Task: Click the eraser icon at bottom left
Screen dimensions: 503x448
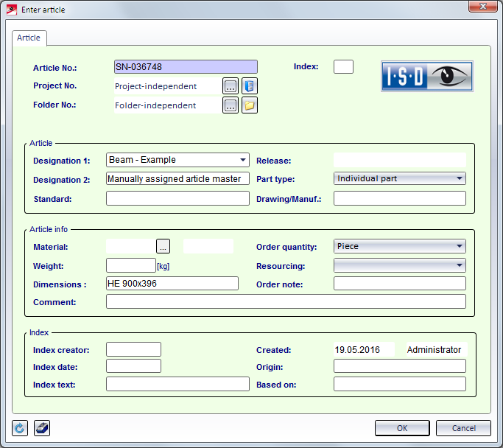Action: pyautogui.click(x=41, y=428)
